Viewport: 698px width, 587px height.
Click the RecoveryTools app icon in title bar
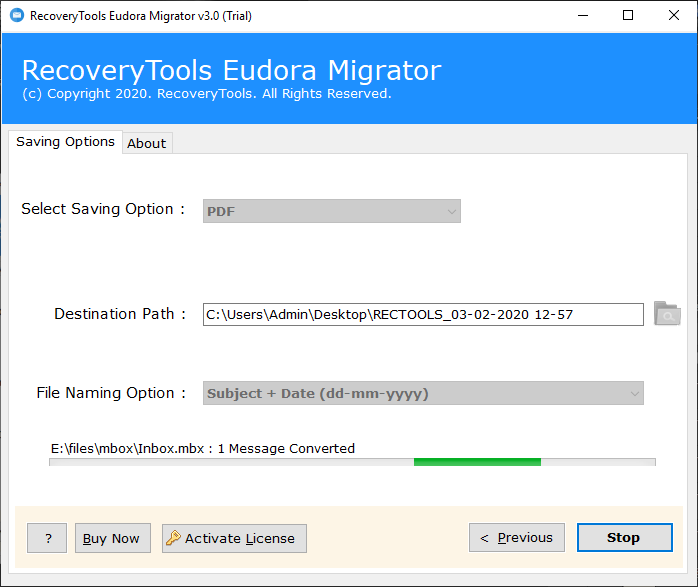(17, 15)
